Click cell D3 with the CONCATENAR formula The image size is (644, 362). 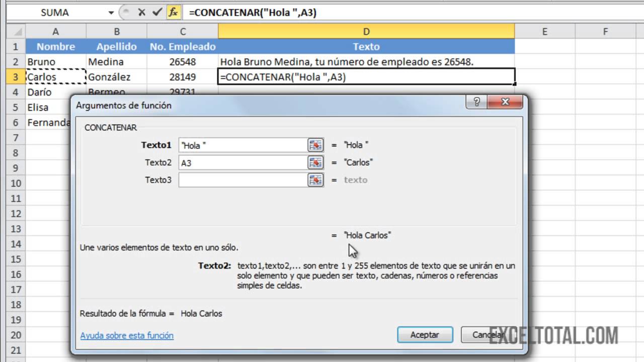click(366, 77)
